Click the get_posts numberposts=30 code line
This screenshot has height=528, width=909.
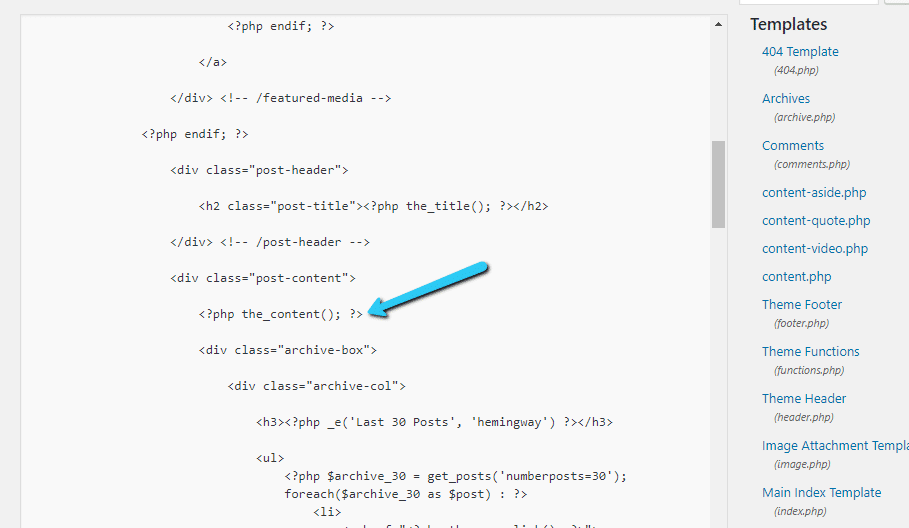[455, 476]
